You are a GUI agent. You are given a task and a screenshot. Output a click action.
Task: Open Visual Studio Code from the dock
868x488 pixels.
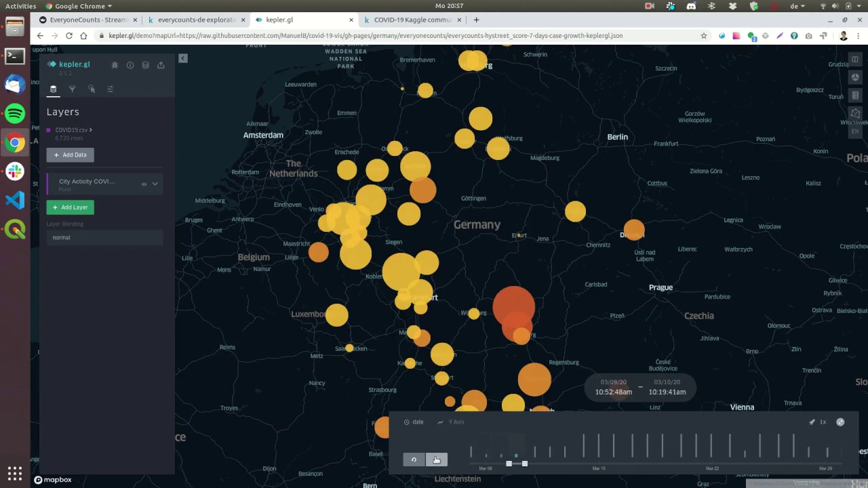15,200
